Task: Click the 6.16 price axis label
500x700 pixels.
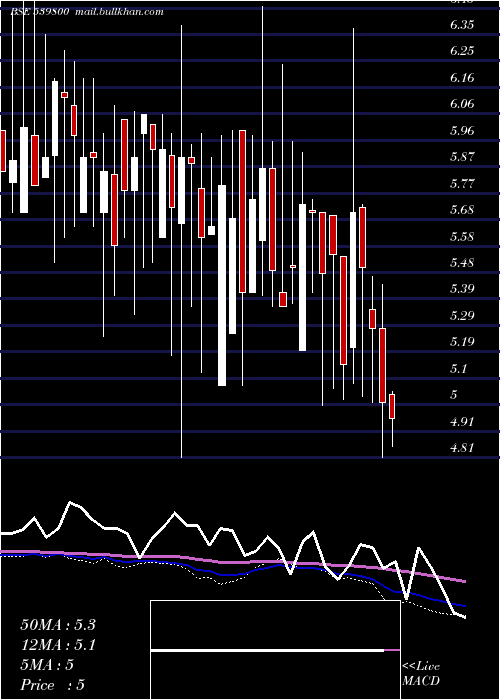Action: point(462,78)
